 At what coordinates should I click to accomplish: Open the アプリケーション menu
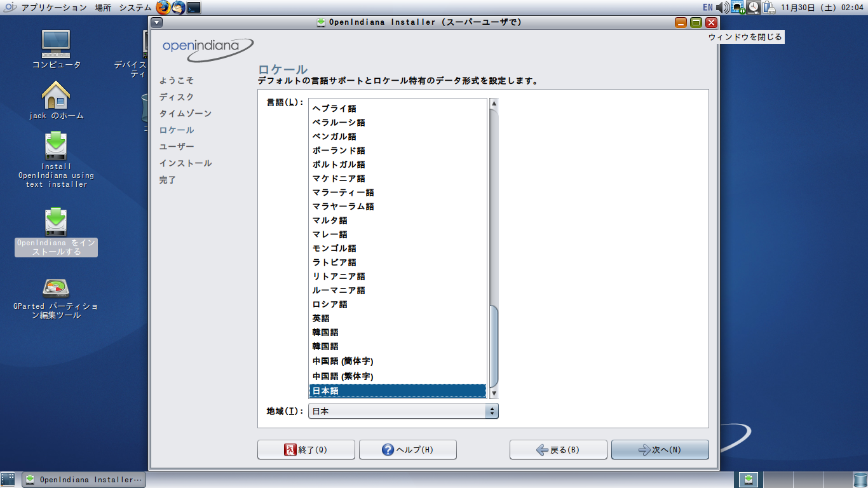pos(54,8)
